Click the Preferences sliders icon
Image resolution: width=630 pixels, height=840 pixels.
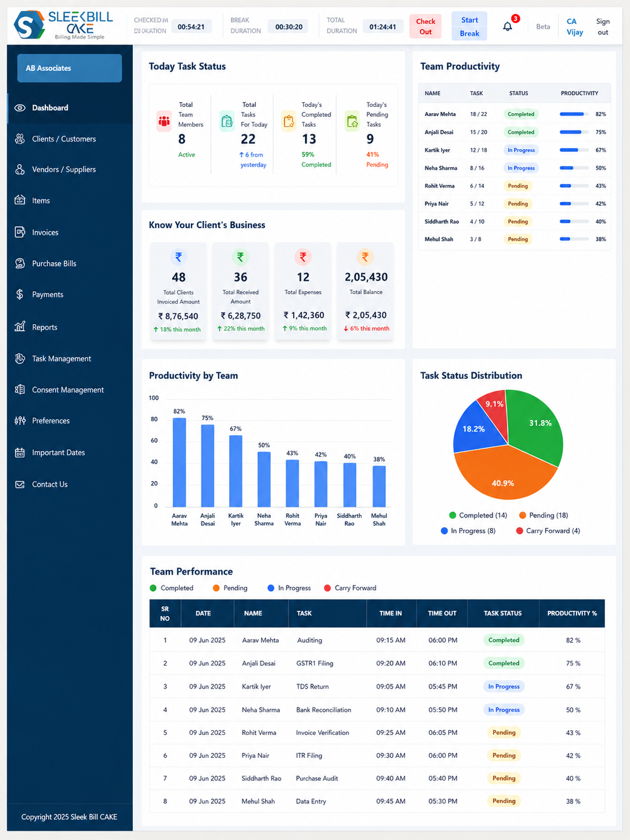[20, 421]
